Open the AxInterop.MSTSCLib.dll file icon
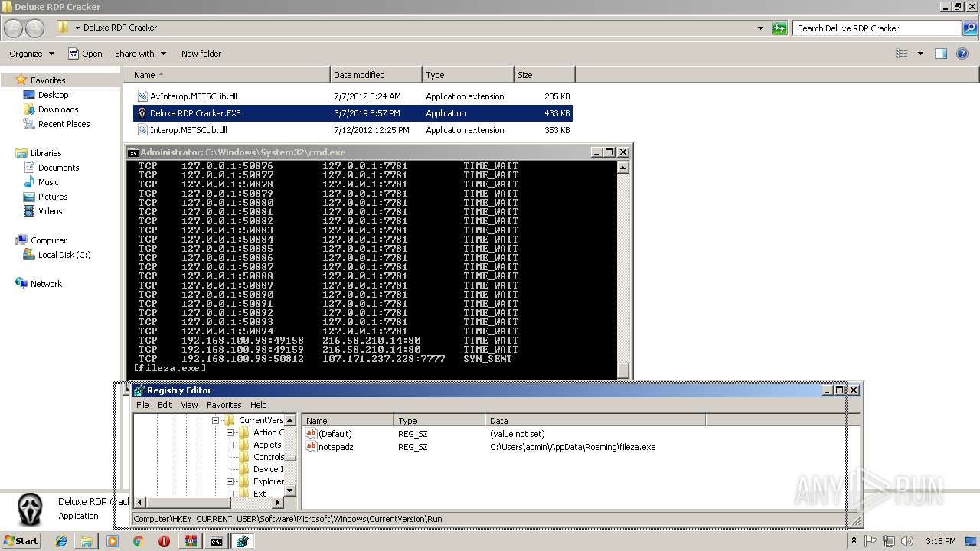Screen dimensions: 980x551 pyautogui.click(x=142, y=96)
